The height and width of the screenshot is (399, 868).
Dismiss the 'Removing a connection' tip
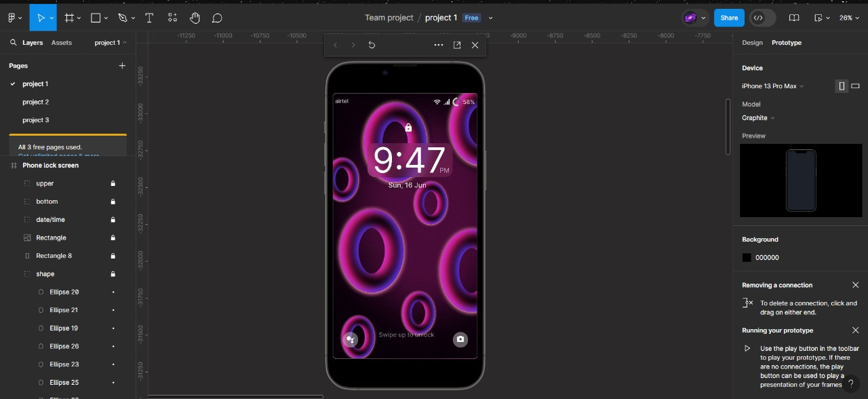click(x=856, y=285)
